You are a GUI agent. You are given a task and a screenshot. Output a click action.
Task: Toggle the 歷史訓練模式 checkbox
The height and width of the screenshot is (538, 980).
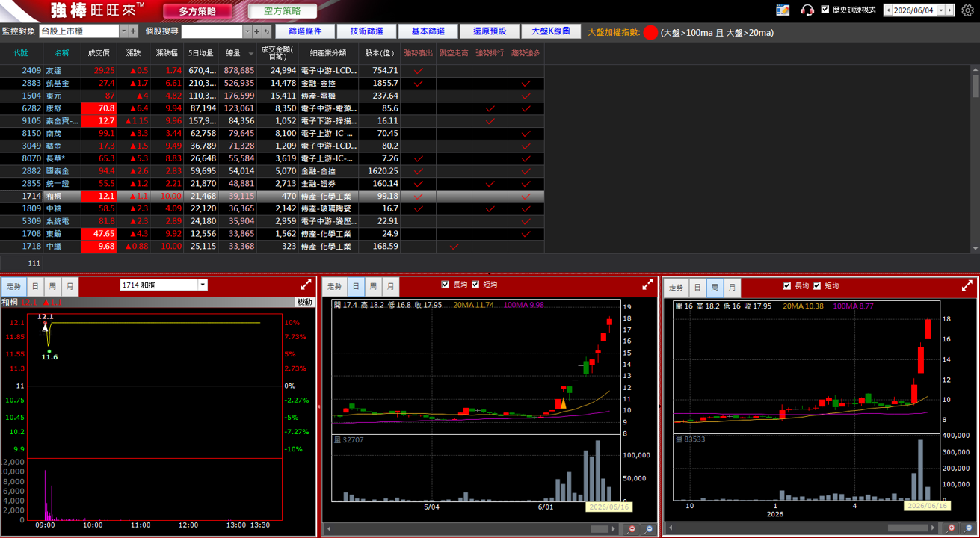825,10
